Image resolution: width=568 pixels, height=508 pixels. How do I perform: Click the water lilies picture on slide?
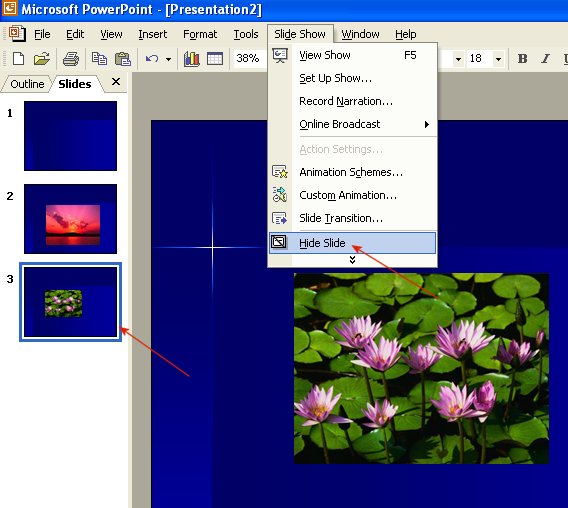point(421,368)
